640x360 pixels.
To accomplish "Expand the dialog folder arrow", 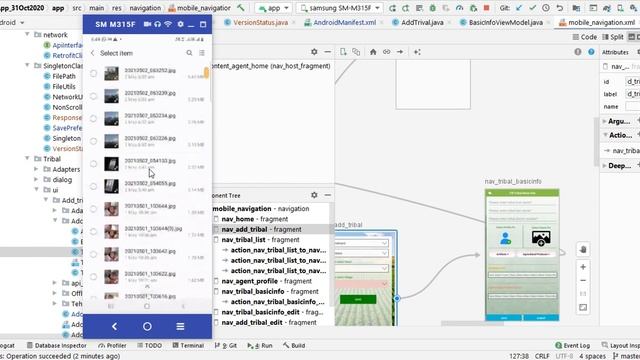I will tap(36, 180).
